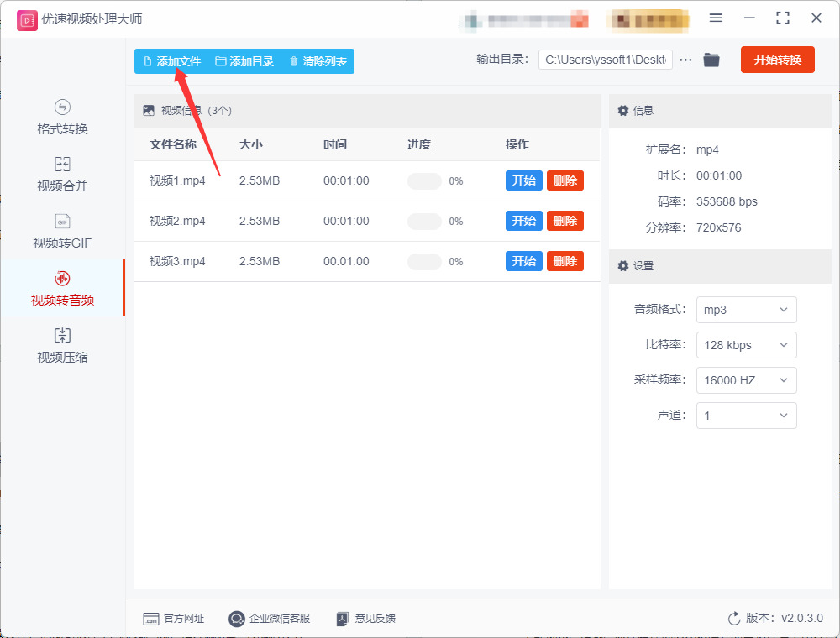Click 清除列表 to clear the list
840x638 pixels.
tap(318, 61)
